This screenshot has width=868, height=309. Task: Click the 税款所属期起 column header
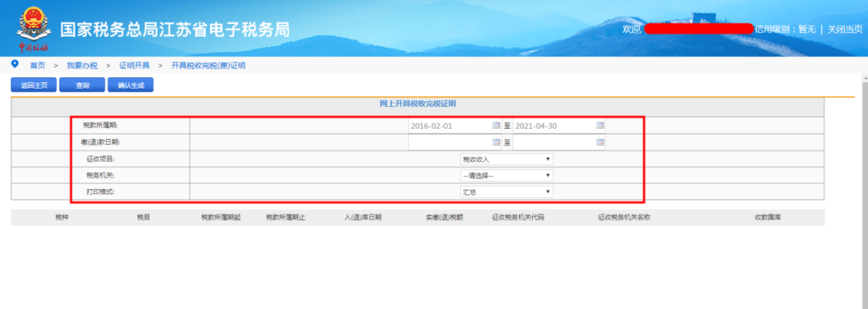point(221,217)
